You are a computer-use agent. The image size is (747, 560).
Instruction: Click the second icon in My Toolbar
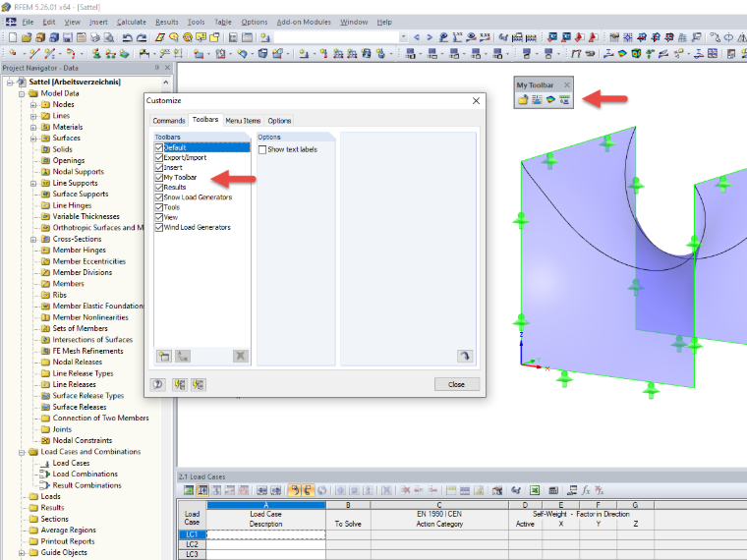[537, 99]
